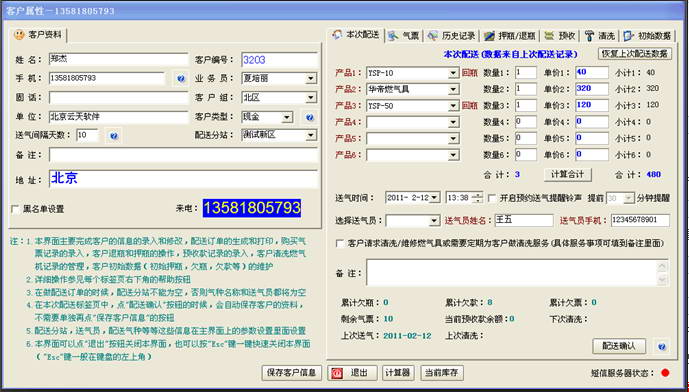This screenshot has width=689, height=392.
Task: Expand the 产品3 dropdown showing YSP-50
Action: coord(453,106)
